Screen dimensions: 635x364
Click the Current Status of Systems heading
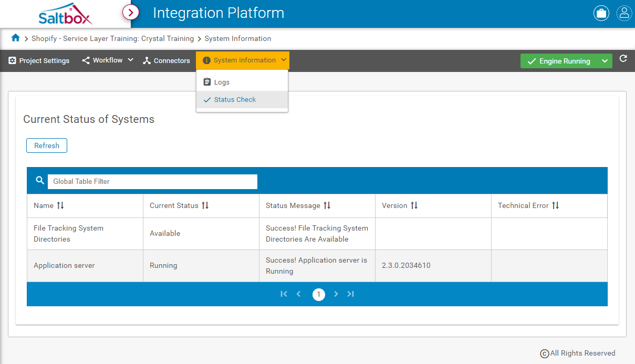(x=89, y=119)
